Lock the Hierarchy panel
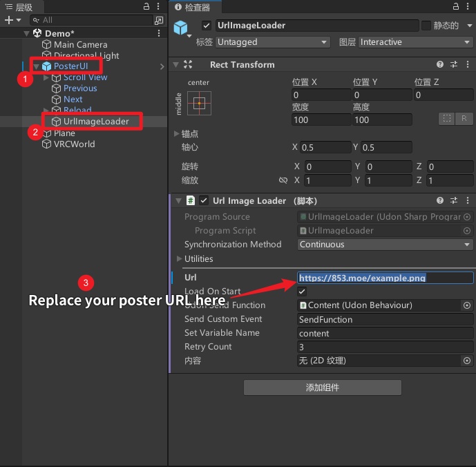 pos(146,6)
